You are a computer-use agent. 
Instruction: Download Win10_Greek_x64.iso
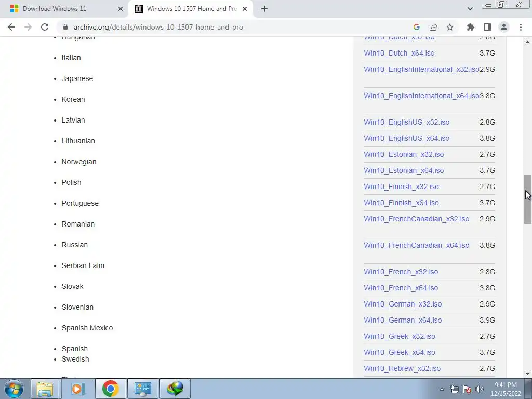(x=400, y=352)
